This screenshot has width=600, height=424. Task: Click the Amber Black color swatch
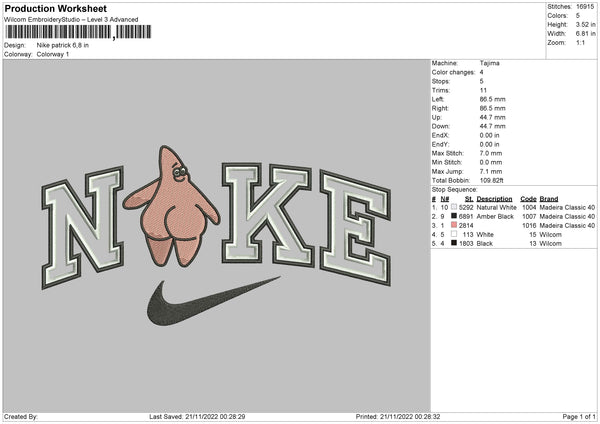[x=454, y=216]
